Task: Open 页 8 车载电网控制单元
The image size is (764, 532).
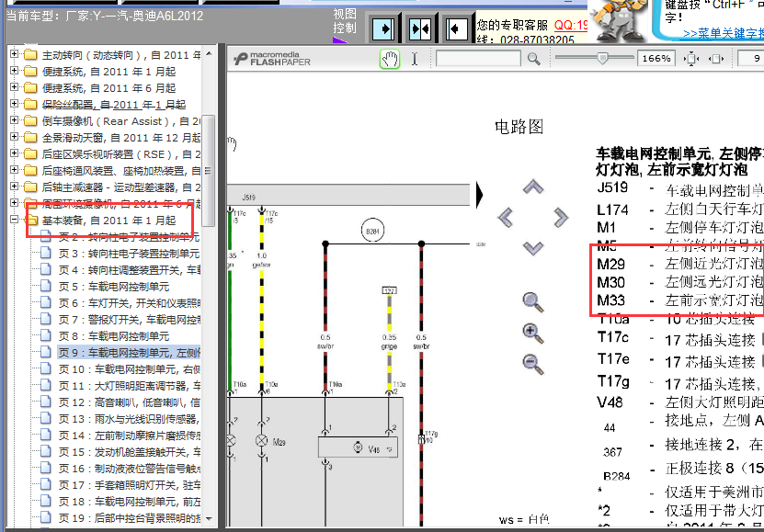Action: click(x=114, y=336)
